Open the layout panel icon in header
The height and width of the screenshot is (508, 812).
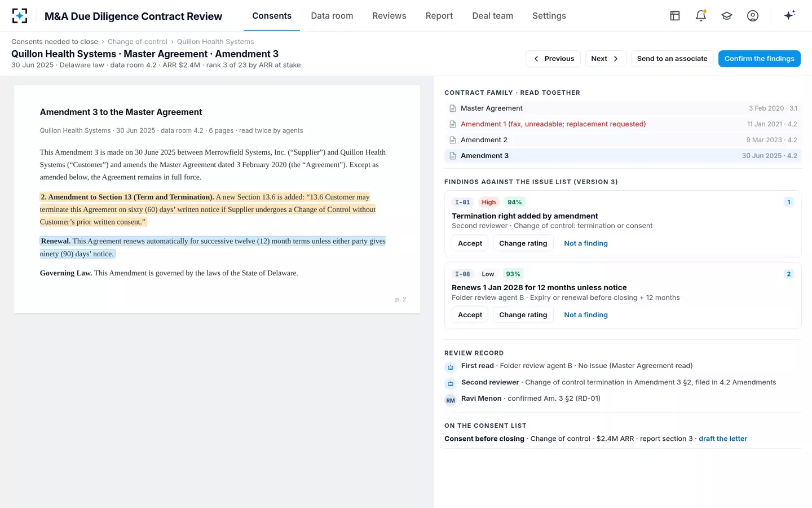tap(675, 16)
